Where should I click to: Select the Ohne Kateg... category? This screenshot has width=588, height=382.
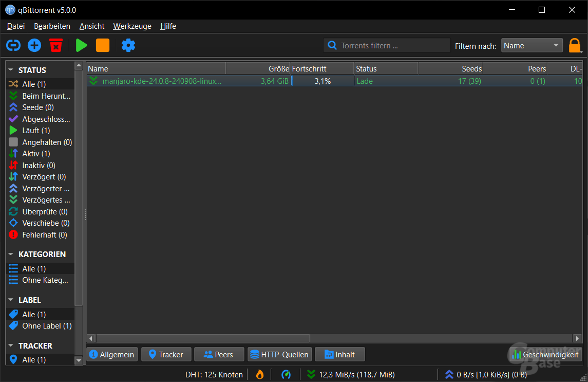tap(41, 280)
